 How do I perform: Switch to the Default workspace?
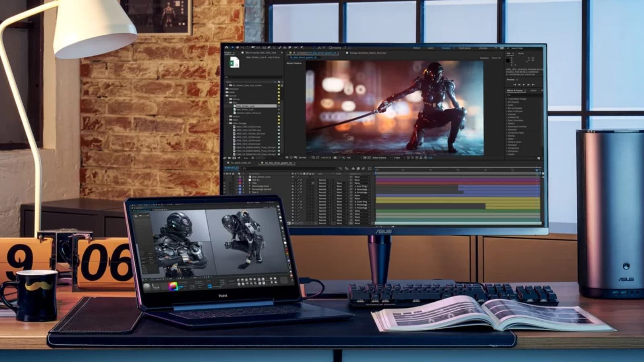pyautogui.click(x=417, y=48)
